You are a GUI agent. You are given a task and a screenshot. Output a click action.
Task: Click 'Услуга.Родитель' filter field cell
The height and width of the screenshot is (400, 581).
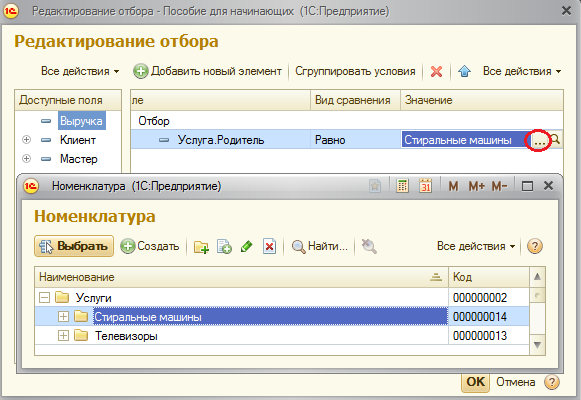(221, 140)
